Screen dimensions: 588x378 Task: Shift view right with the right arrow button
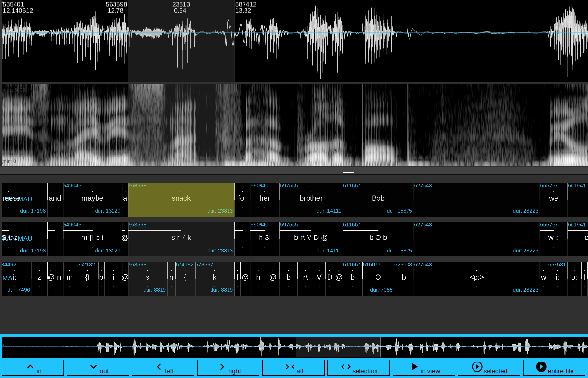[x=228, y=367]
